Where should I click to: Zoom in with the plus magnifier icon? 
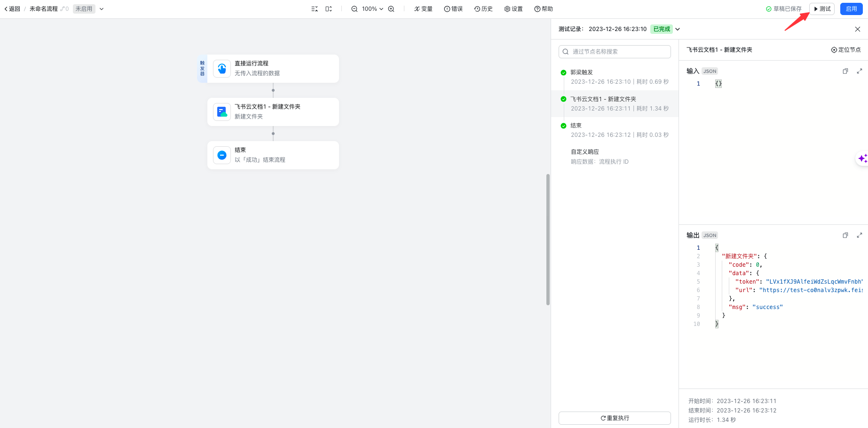pos(391,9)
